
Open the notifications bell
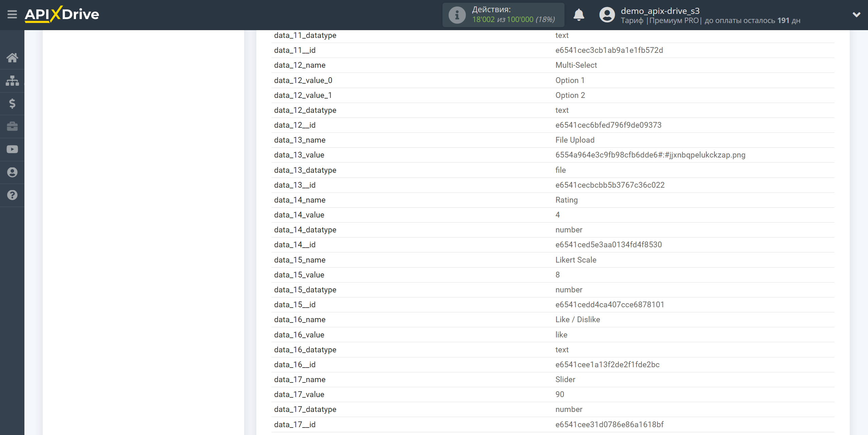click(x=579, y=15)
